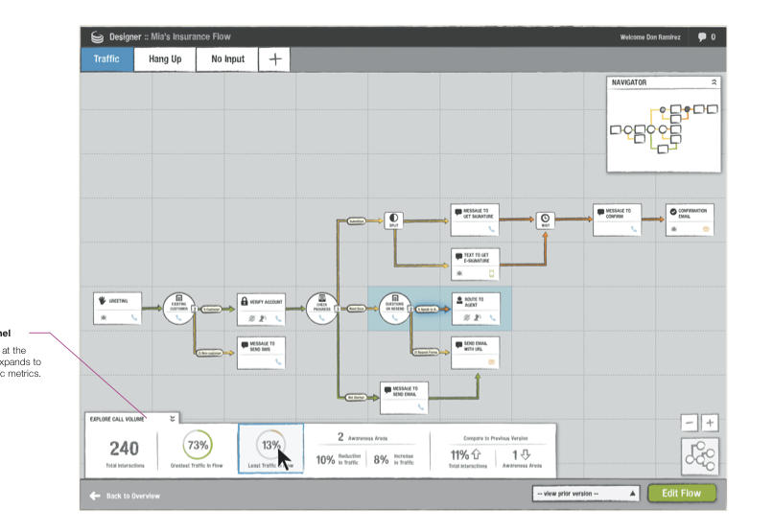The height and width of the screenshot is (532, 773).
Task: Select the Existing Customer decision circle
Action: 179,309
